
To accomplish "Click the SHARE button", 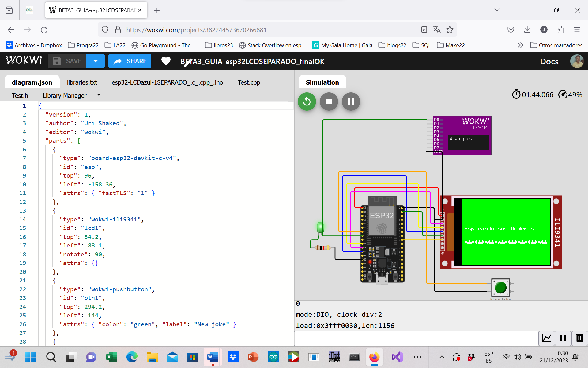I will [130, 61].
